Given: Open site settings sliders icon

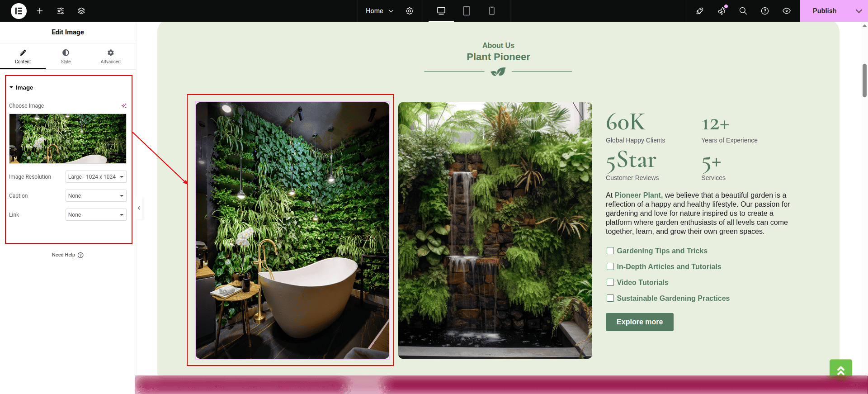Looking at the screenshot, I should coord(61,11).
